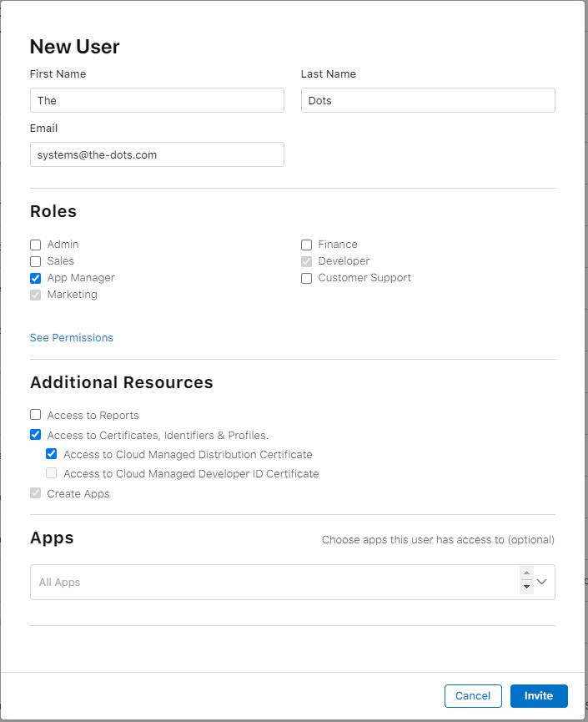Uncheck Access to Certificates, Identifiers & Profiles
588x722 pixels.
35,435
